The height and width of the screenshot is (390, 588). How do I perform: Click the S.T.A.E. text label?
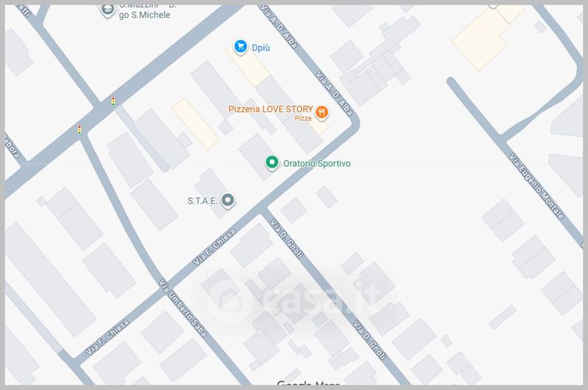tap(203, 201)
